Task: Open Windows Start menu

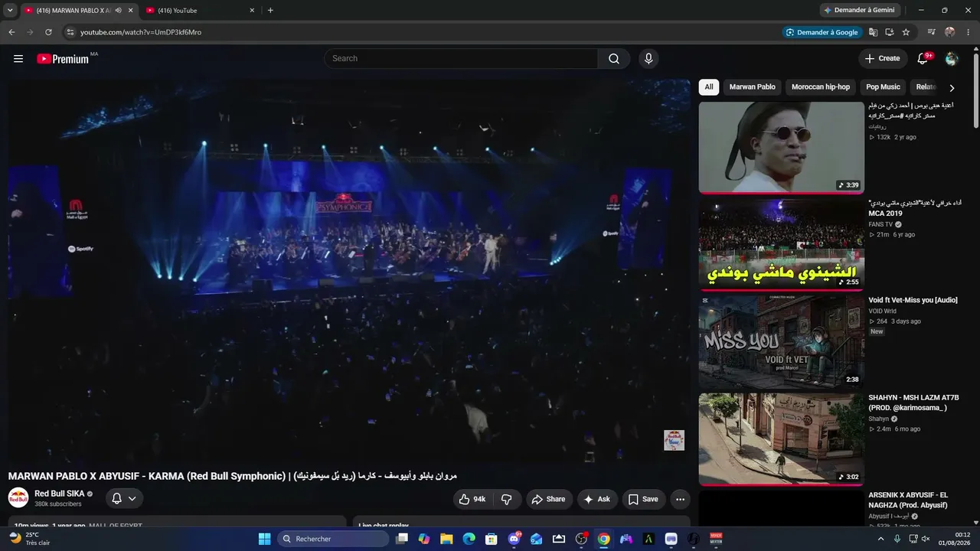Action: 264,539
